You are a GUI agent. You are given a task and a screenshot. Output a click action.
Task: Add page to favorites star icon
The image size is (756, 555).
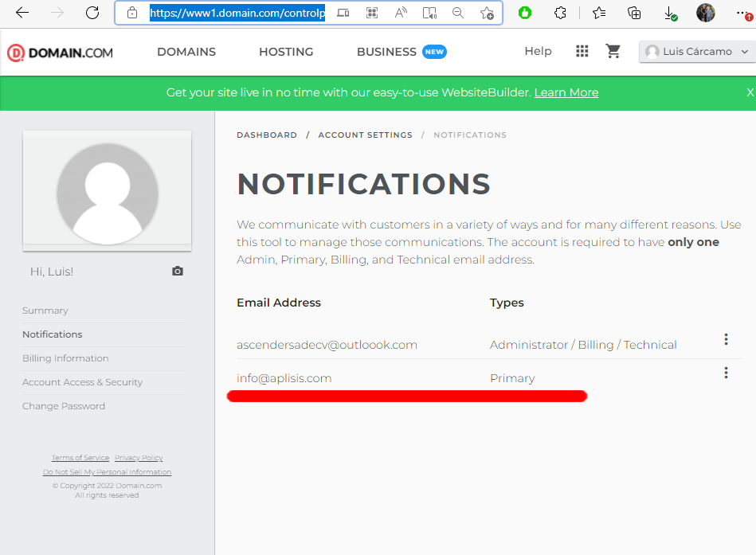coord(487,13)
